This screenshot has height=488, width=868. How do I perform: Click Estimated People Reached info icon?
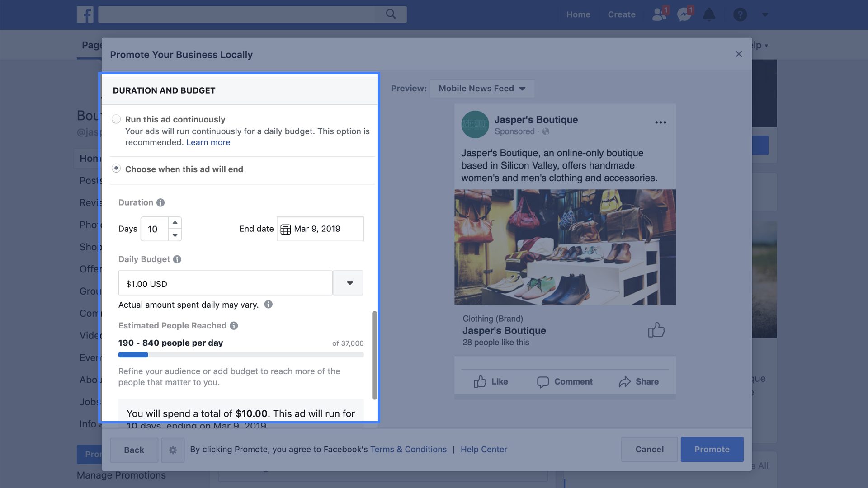(234, 326)
